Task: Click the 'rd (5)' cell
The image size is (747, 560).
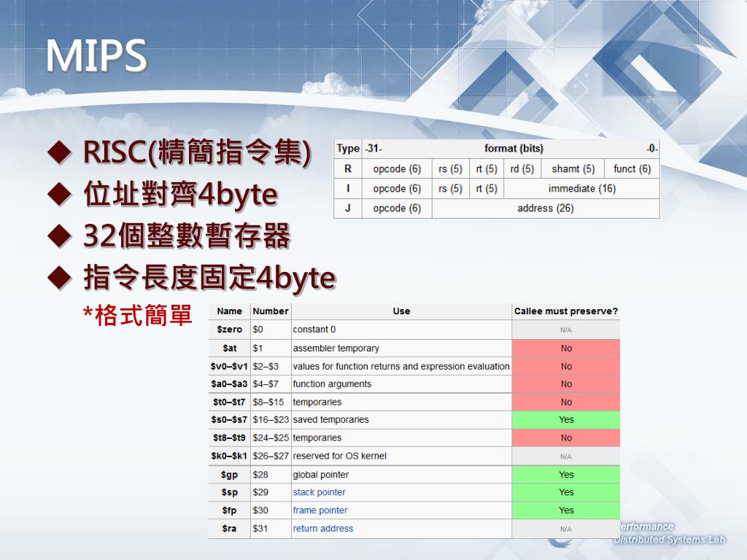Action: [522, 169]
